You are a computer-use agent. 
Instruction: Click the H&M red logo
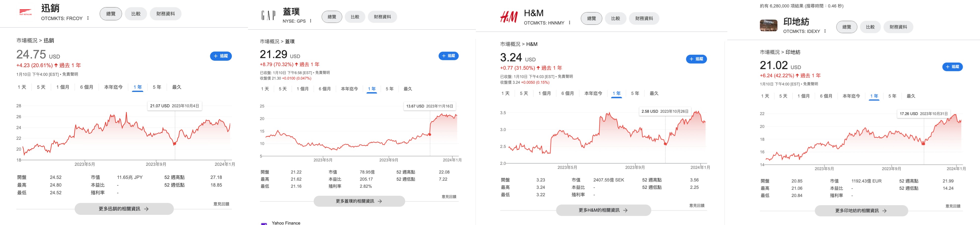[x=509, y=17]
